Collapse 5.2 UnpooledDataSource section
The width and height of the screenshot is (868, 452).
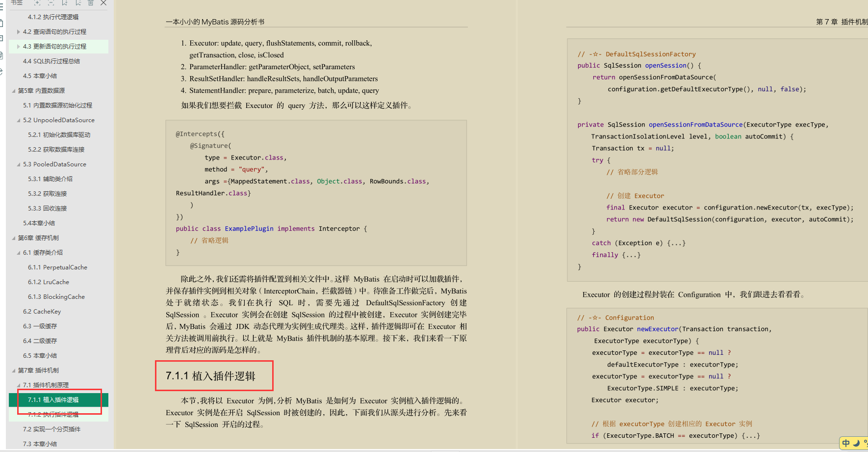click(x=19, y=120)
